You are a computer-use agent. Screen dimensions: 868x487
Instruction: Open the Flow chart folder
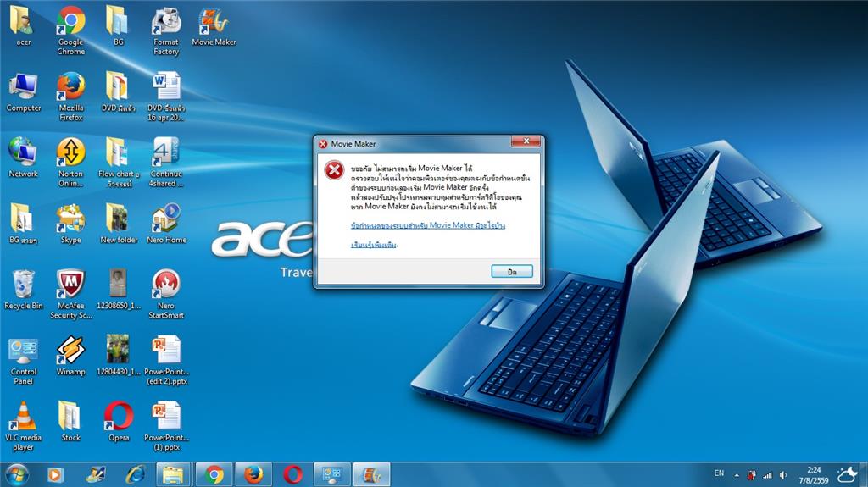(x=118, y=162)
